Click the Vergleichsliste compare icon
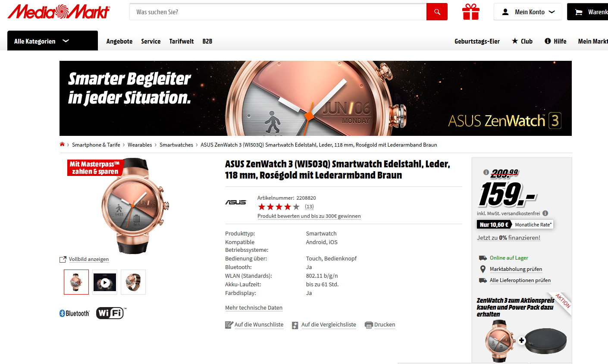608x364 pixels. coord(295,325)
